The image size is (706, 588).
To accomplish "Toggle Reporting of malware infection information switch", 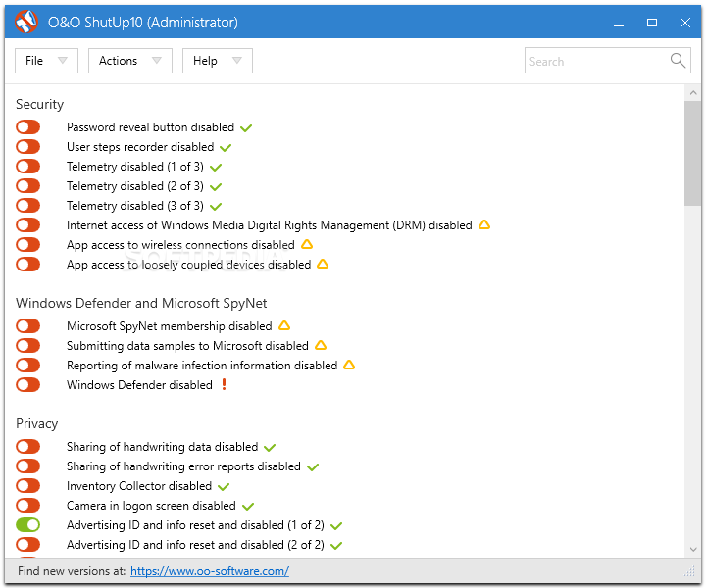I will click(x=27, y=365).
